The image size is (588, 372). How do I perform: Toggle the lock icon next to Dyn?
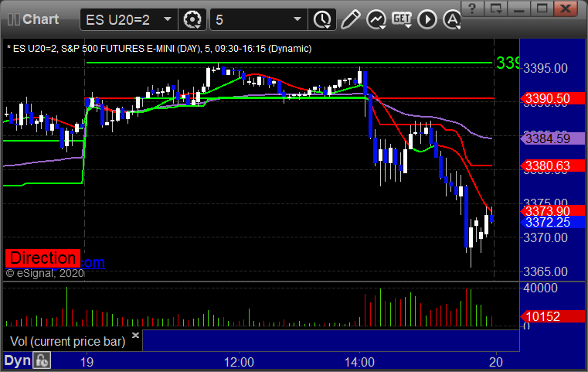pyautogui.click(x=42, y=360)
